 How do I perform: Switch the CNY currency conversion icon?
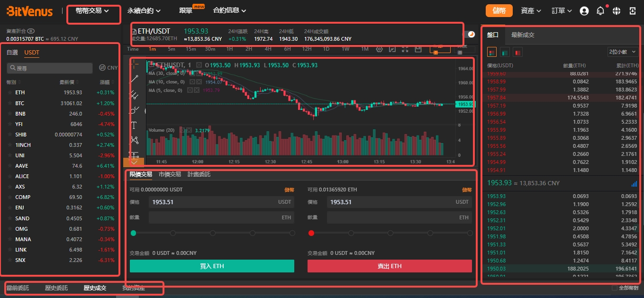pos(102,68)
